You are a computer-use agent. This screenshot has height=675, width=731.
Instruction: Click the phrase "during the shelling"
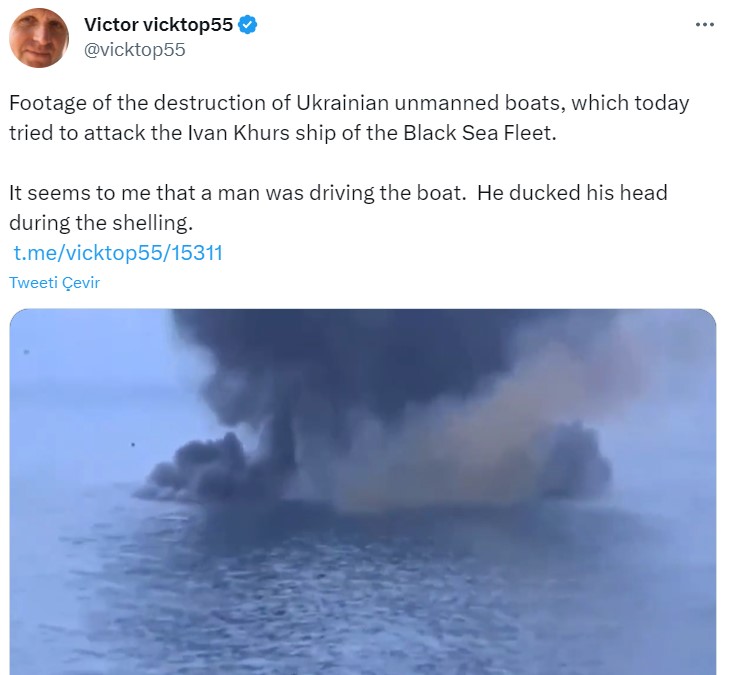pyautogui.click(x=101, y=223)
